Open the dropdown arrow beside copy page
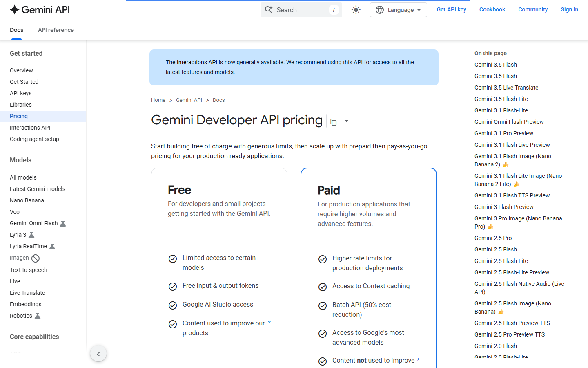 tap(346, 121)
